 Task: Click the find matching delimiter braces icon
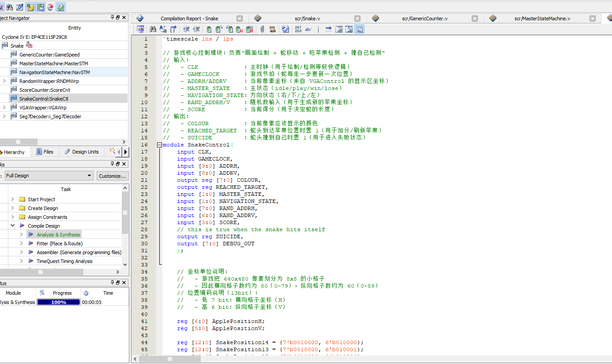(173, 29)
